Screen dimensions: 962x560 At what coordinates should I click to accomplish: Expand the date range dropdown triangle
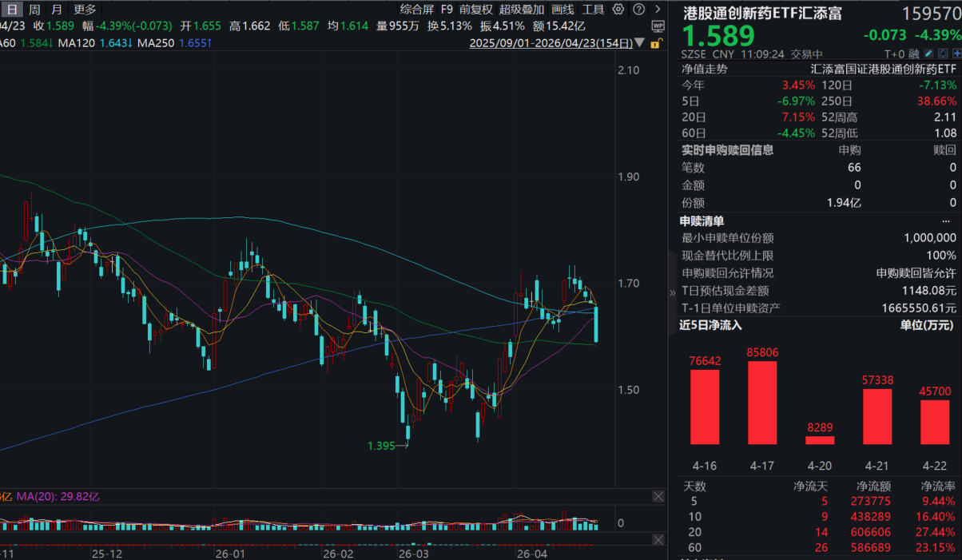click(639, 42)
